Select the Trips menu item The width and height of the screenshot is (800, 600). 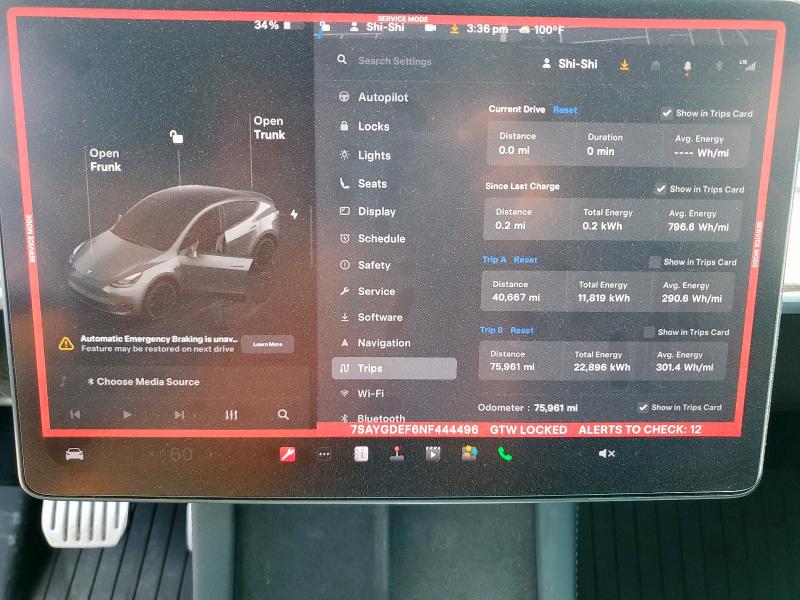pos(394,368)
